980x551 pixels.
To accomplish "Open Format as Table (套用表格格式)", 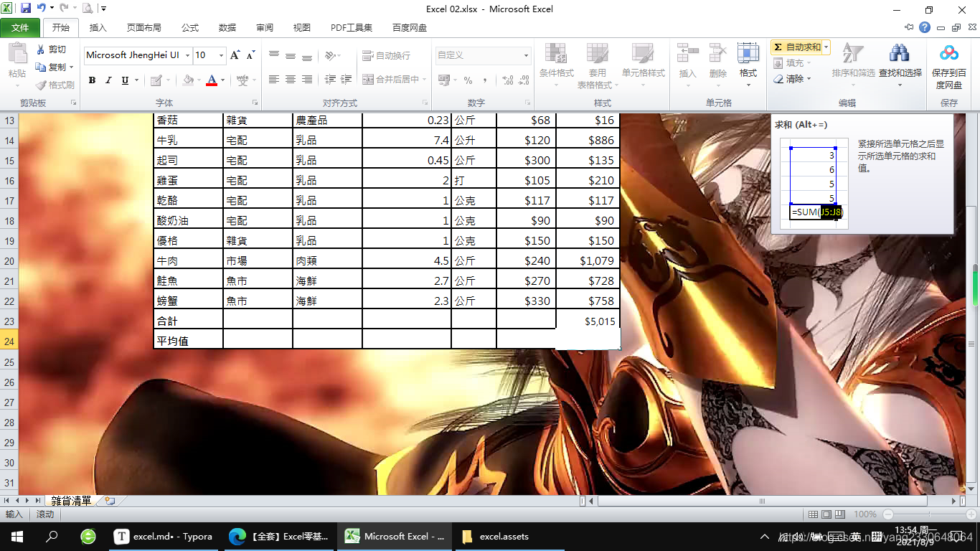I will click(x=596, y=66).
